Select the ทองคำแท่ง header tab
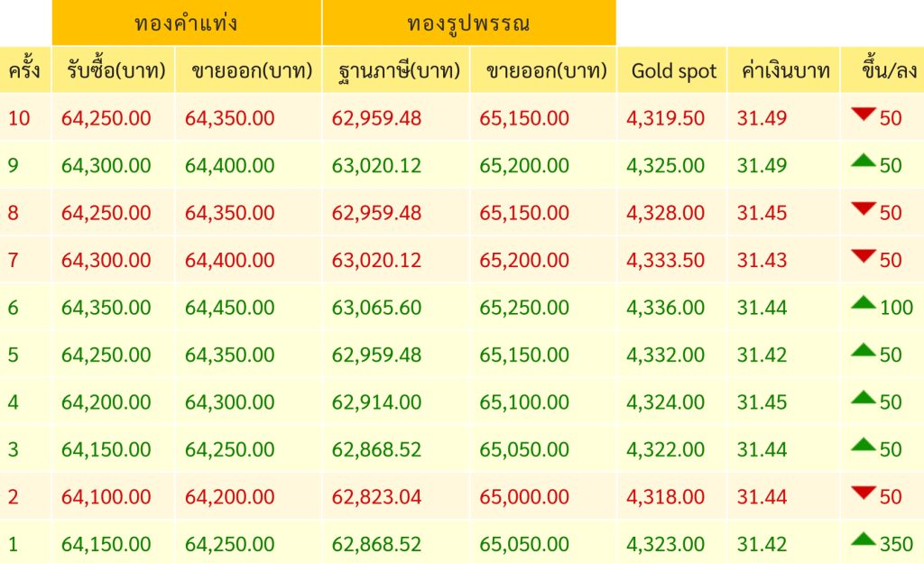The width and height of the screenshot is (924, 563). click(187, 23)
